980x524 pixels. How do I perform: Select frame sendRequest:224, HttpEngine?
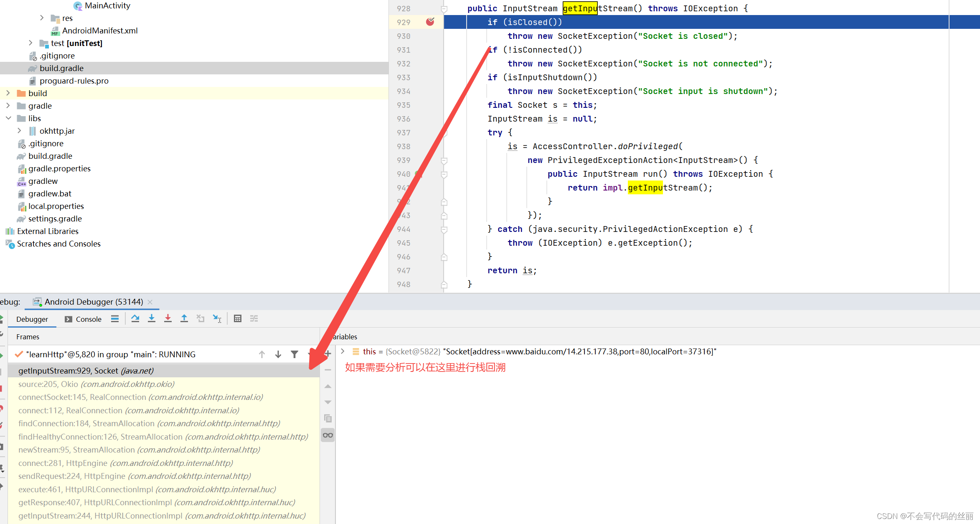[x=164, y=476]
